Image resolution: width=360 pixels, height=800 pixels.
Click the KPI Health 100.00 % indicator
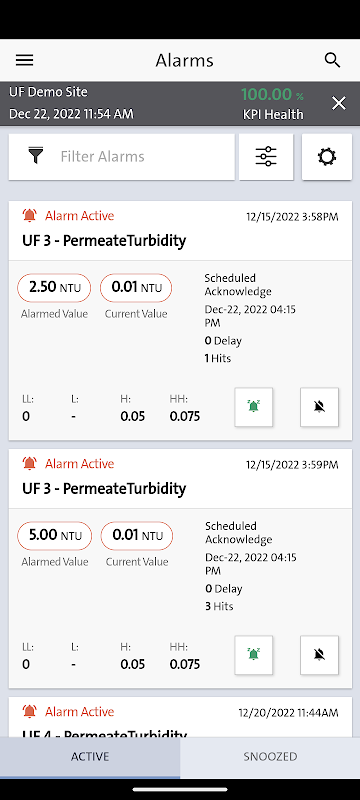point(272,104)
